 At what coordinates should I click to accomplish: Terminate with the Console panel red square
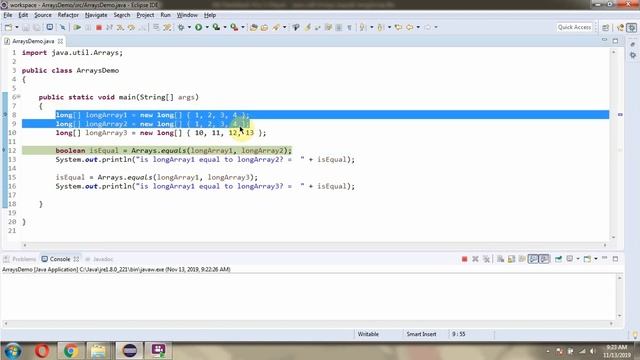(464, 259)
